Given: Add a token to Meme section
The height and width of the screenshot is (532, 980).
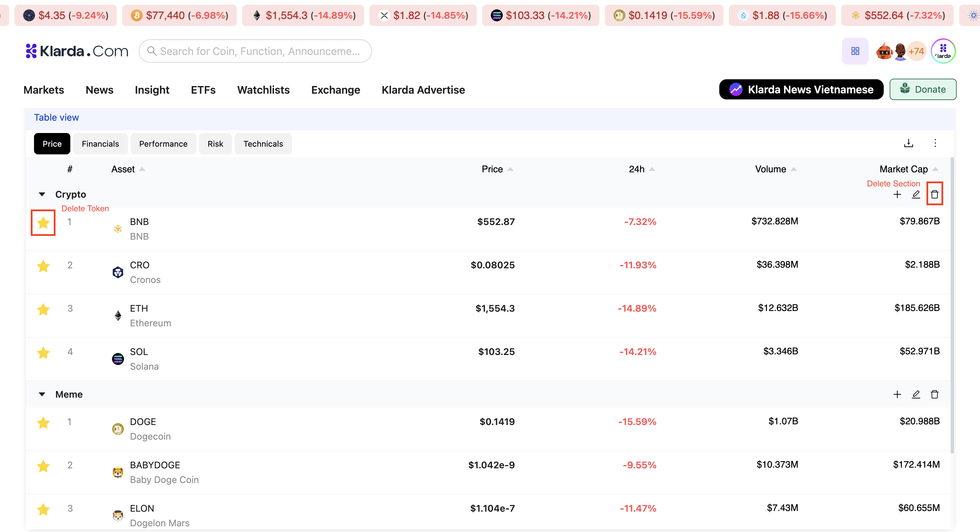Looking at the screenshot, I should point(897,394).
